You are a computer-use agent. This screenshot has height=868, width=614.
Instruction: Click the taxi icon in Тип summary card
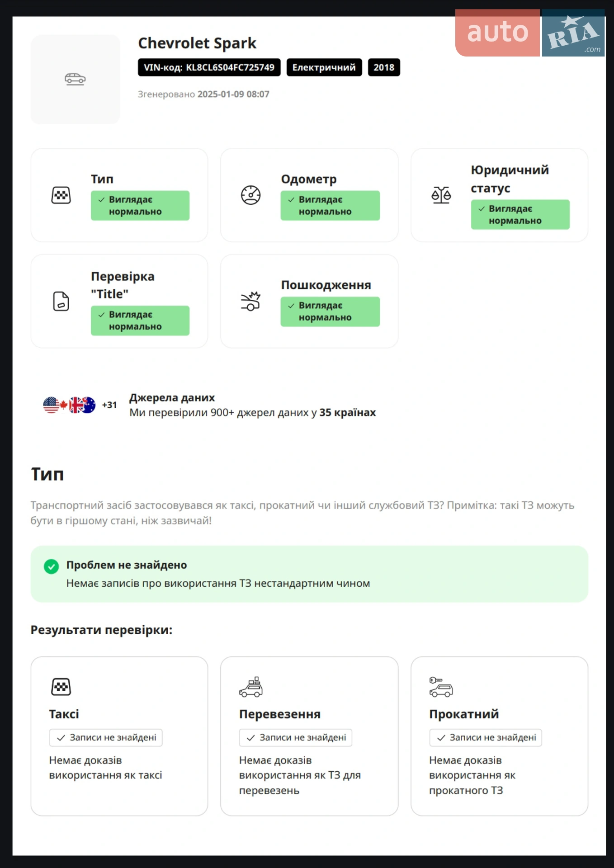pyautogui.click(x=61, y=195)
